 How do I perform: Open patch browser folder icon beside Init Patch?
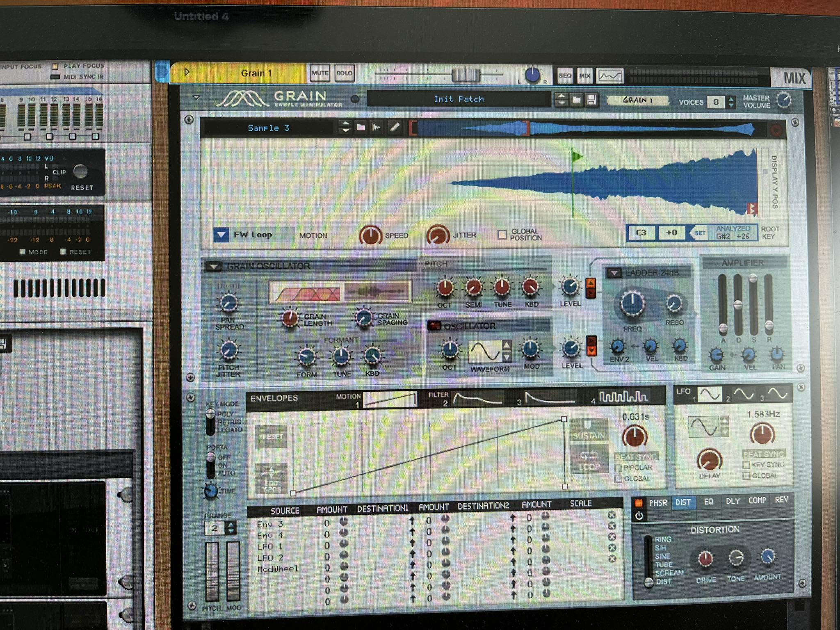[x=576, y=100]
